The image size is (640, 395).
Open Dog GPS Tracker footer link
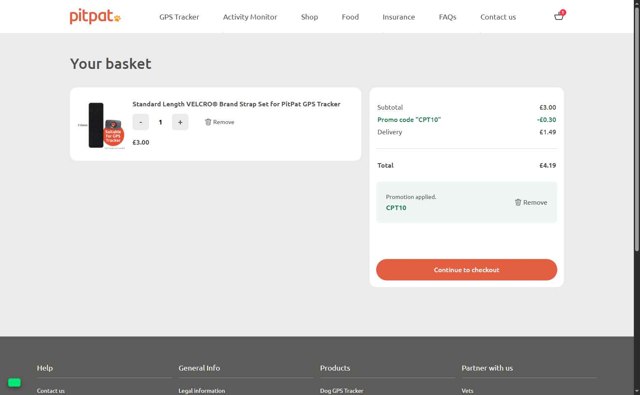[x=342, y=391]
